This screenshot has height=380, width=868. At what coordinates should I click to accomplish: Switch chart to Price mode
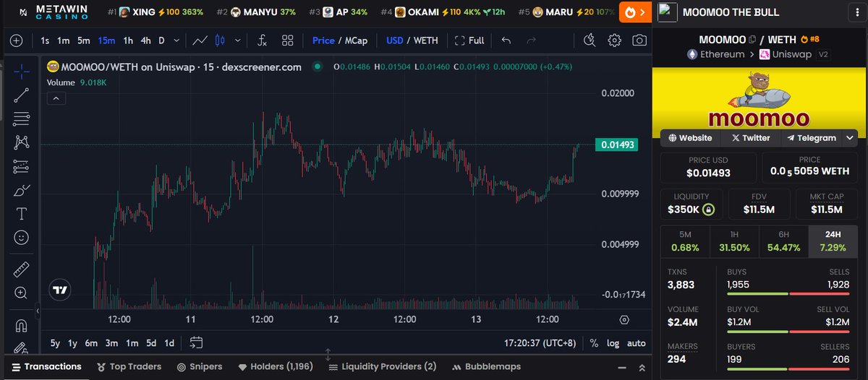(323, 40)
